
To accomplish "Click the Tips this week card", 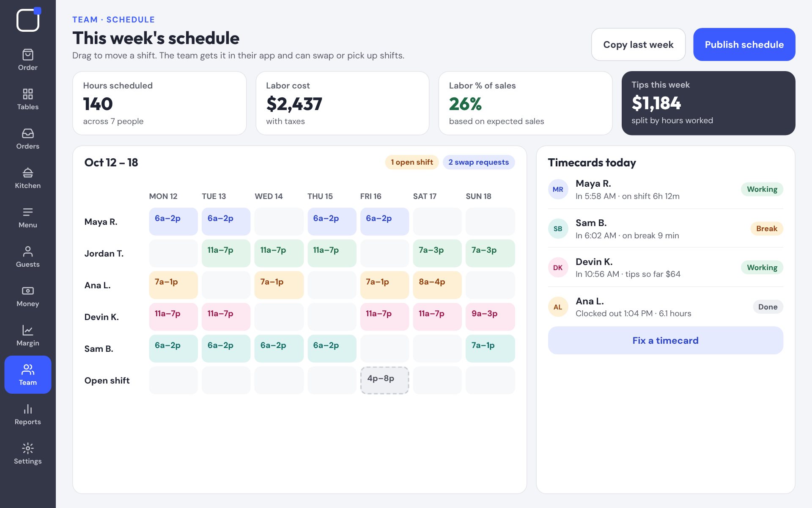I will tap(708, 103).
